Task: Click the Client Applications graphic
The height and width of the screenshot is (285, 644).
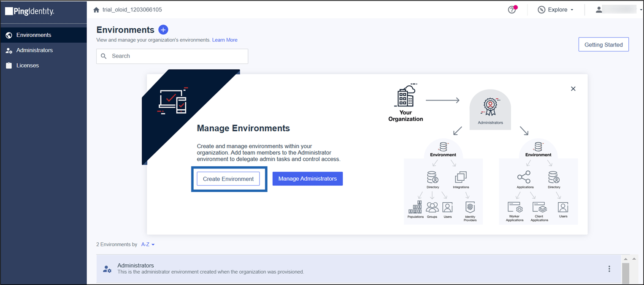Action: click(x=539, y=207)
